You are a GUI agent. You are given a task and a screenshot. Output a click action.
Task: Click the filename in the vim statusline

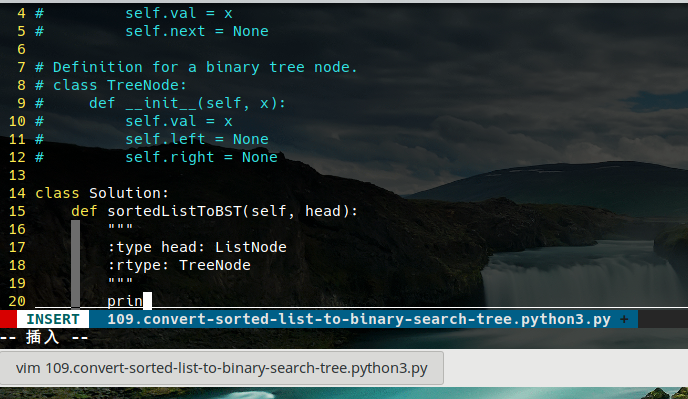359,319
